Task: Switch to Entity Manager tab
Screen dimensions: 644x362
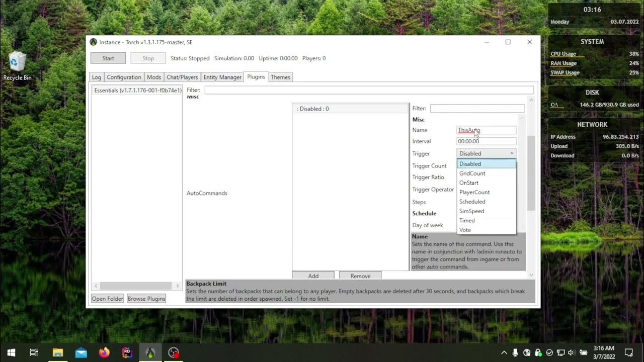Action: point(222,77)
